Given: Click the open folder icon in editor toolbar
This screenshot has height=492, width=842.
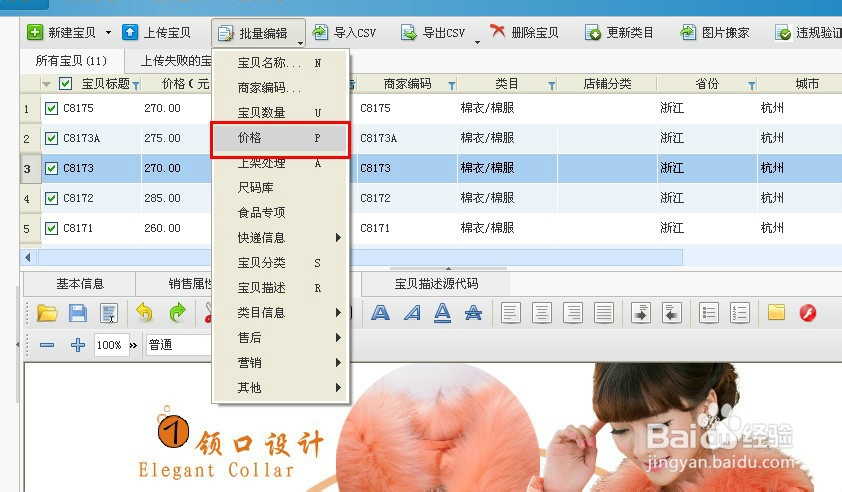Looking at the screenshot, I should [47, 313].
